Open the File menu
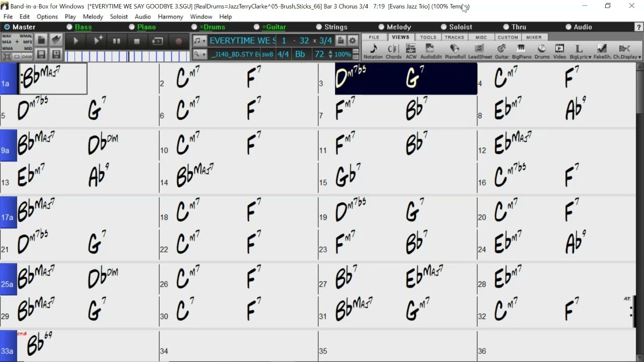 8,17
